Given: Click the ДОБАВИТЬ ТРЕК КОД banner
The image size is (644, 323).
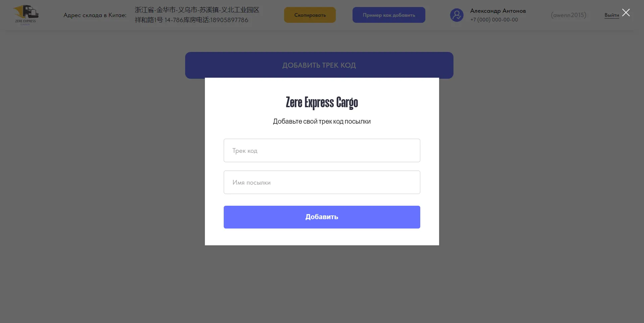Looking at the screenshot, I should (x=319, y=65).
